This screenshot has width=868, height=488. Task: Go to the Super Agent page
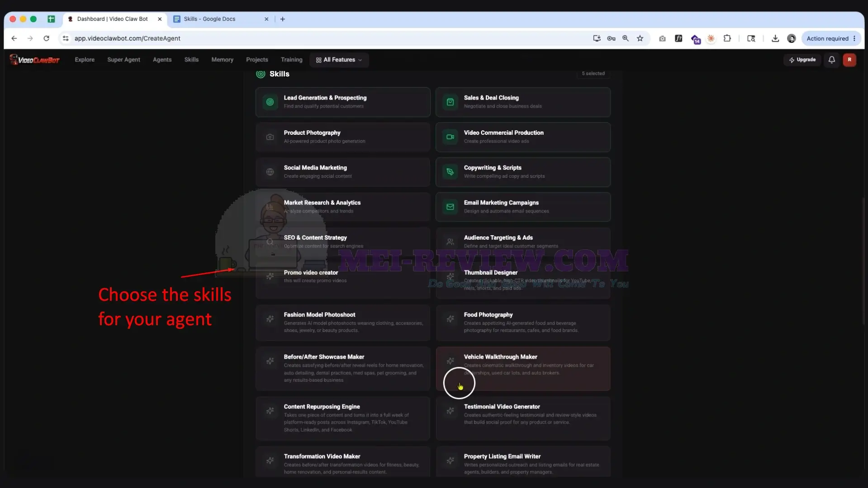click(123, 60)
